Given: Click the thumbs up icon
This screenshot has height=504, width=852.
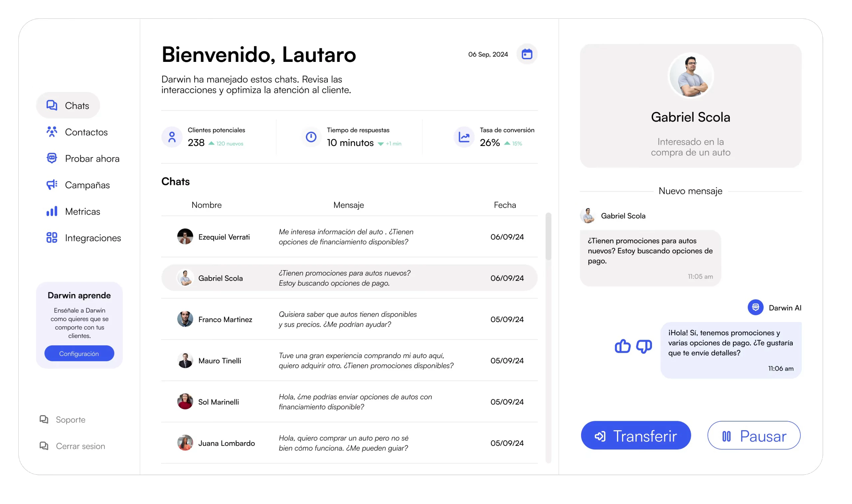Looking at the screenshot, I should point(622,346).
